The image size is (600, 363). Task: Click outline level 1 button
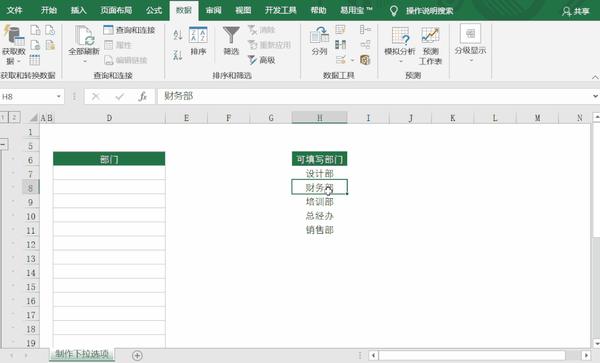[3, 117]
